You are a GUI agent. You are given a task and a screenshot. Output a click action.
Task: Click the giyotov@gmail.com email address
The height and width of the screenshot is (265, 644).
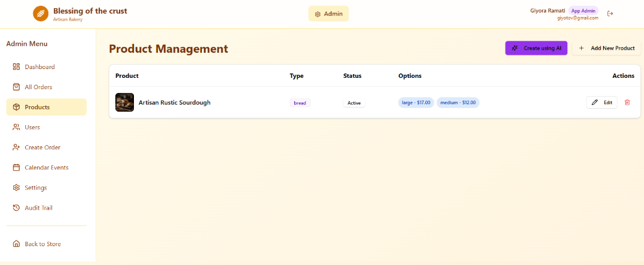[x=578, y=18]
